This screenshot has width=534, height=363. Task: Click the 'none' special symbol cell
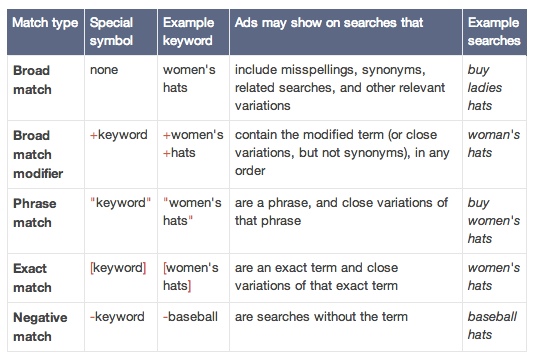pos(104,70)
